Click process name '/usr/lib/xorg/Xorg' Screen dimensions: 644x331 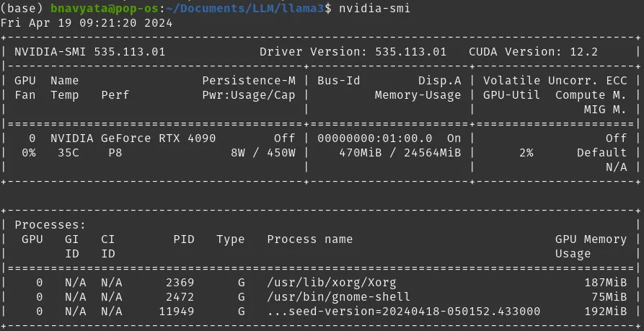(x=332, y=283)
